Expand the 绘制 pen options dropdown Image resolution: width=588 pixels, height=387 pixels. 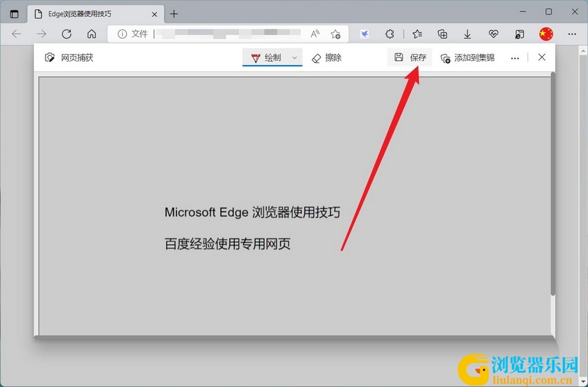pyautogui.click(x=295, y=57)
